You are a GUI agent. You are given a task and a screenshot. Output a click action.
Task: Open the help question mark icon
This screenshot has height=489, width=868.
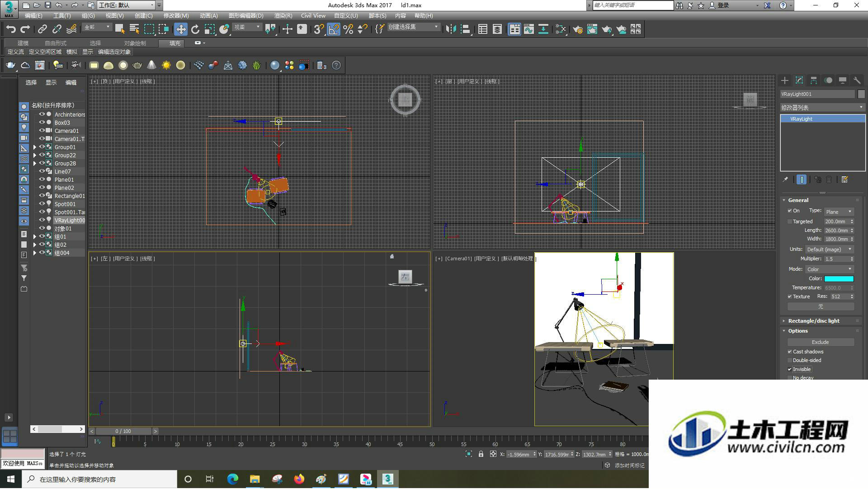click(336, 66)
